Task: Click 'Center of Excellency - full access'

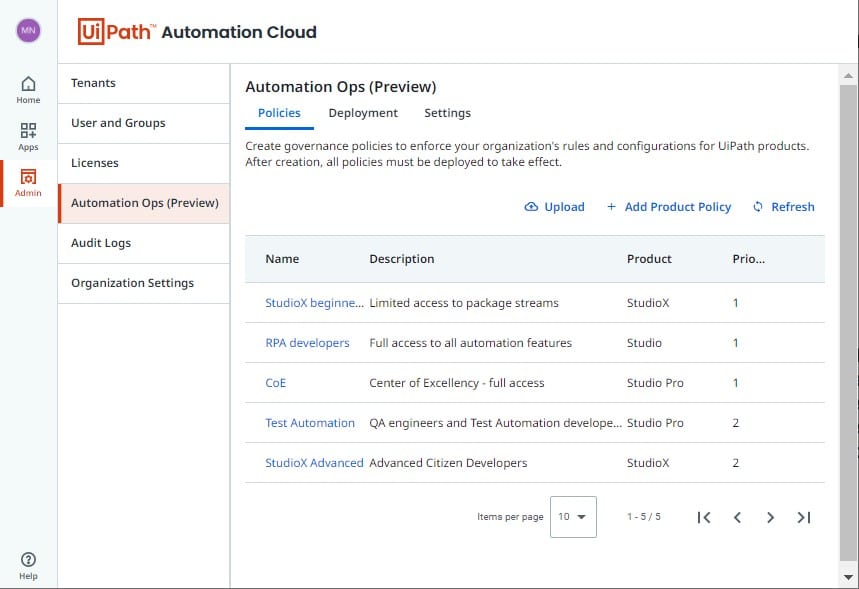Action: (x=457, y=383)
